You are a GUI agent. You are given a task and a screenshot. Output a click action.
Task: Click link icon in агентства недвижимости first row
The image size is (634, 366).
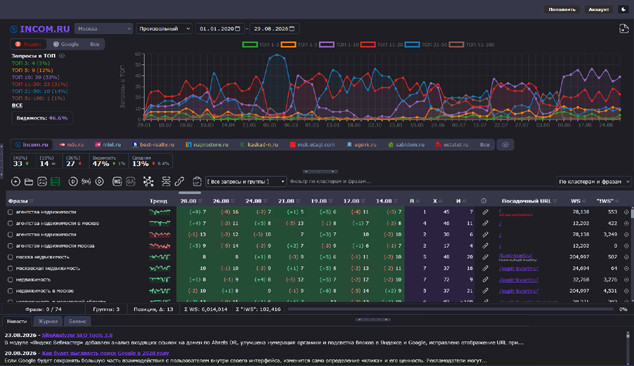point(485,212)
